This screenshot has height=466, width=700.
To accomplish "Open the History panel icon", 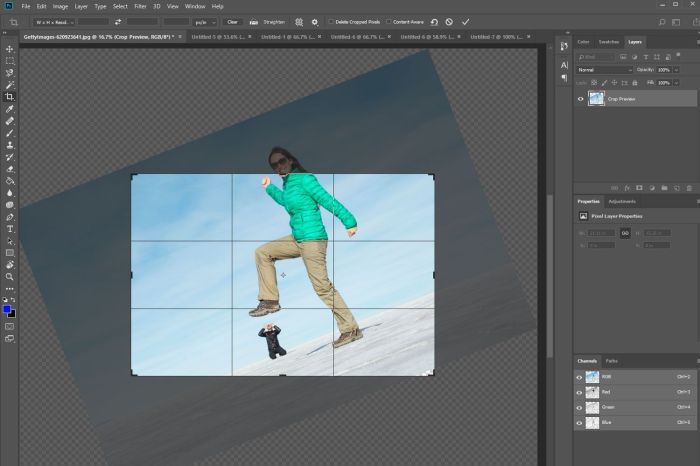I will [x=564, y=46].
